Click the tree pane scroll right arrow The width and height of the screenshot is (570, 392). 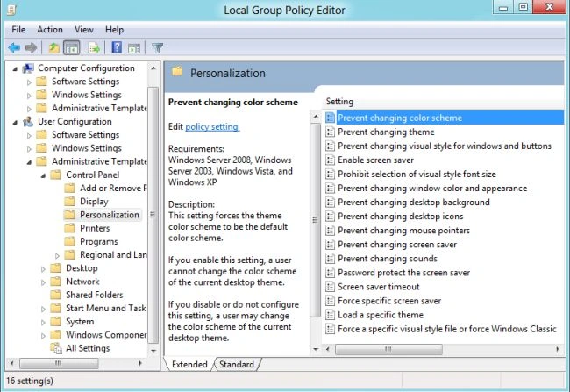click(x=140, y=363)
